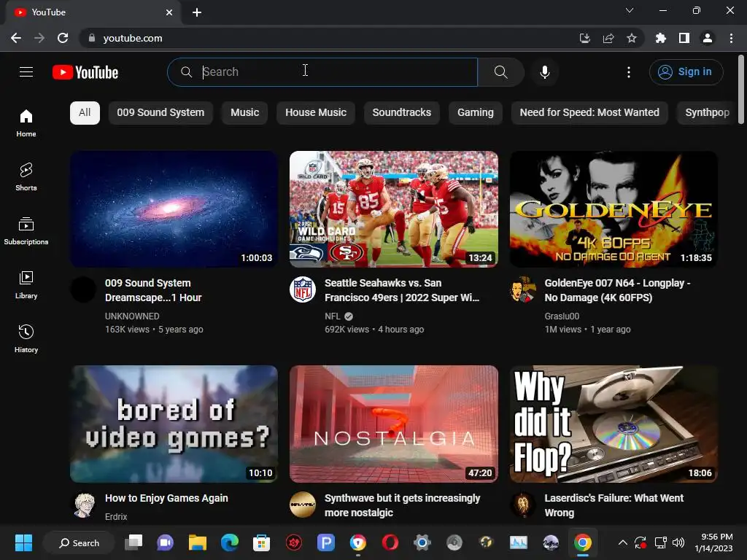Click the search magnifier button
This screenshot has width=747, height=560.
tap(500, 72)
